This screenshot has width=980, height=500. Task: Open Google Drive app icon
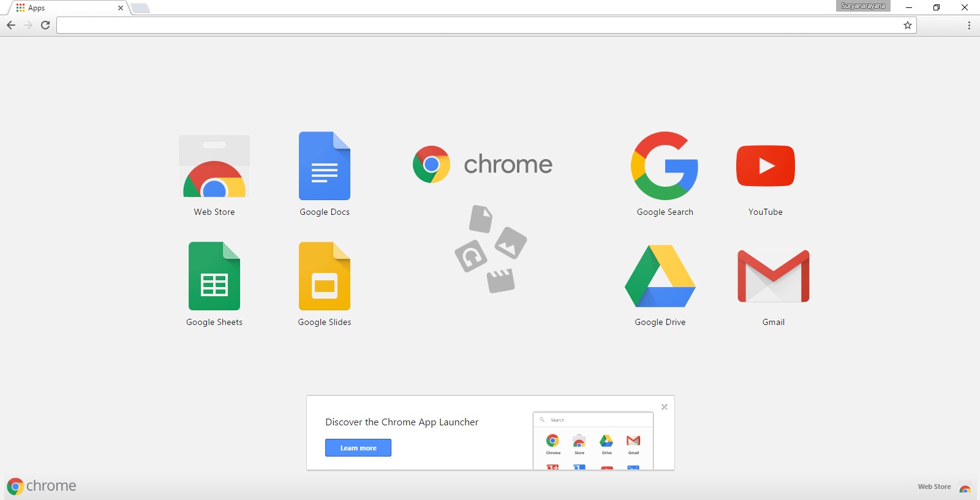point(660,276)
